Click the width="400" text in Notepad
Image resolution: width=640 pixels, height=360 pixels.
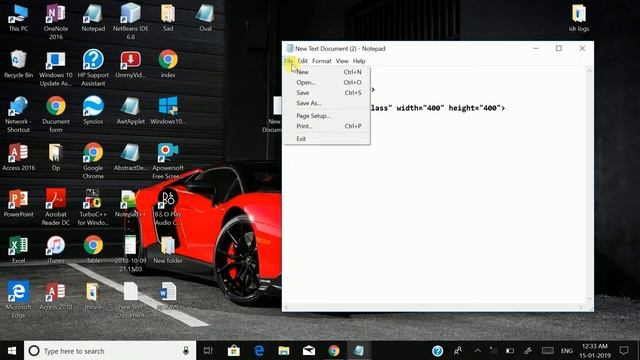(420, 108)
